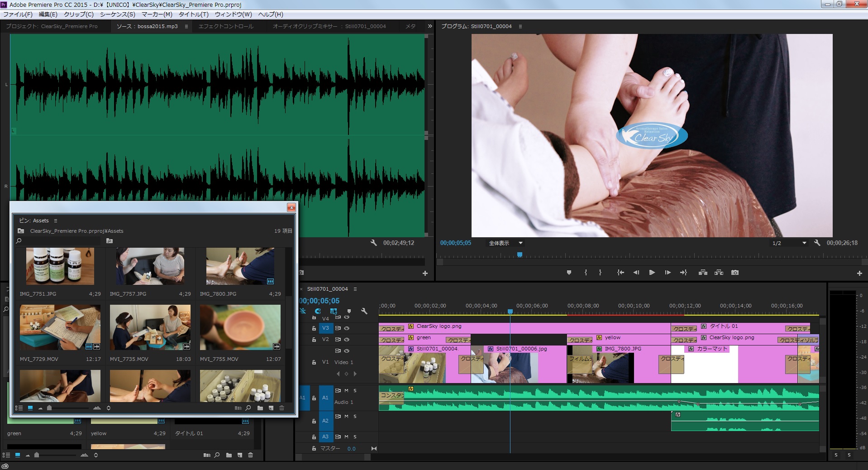Open the 編集(E) menu
Screen dimensions: 868x470
[48, 14]
